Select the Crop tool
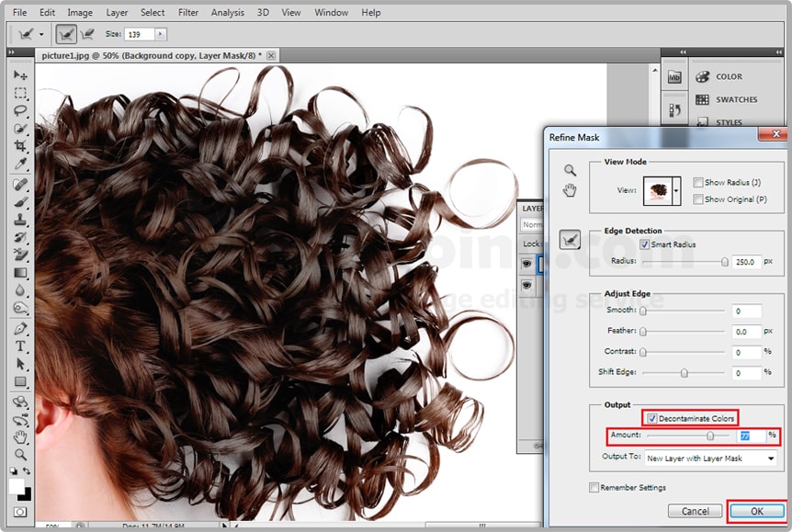The image size is (792, 532). click(20, 146)
